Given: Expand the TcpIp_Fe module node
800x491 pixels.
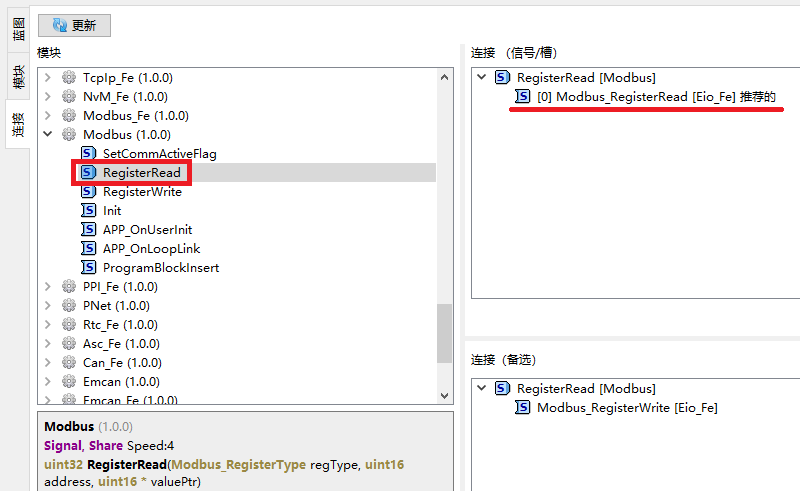Looking at the screenshot, I should pyautogui.click(x=47, y=77).
